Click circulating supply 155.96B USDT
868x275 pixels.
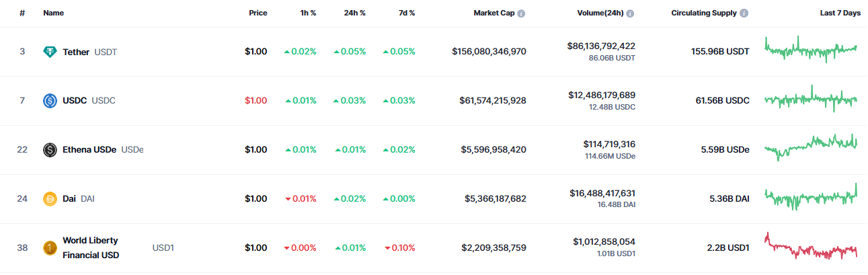point(720,52)
